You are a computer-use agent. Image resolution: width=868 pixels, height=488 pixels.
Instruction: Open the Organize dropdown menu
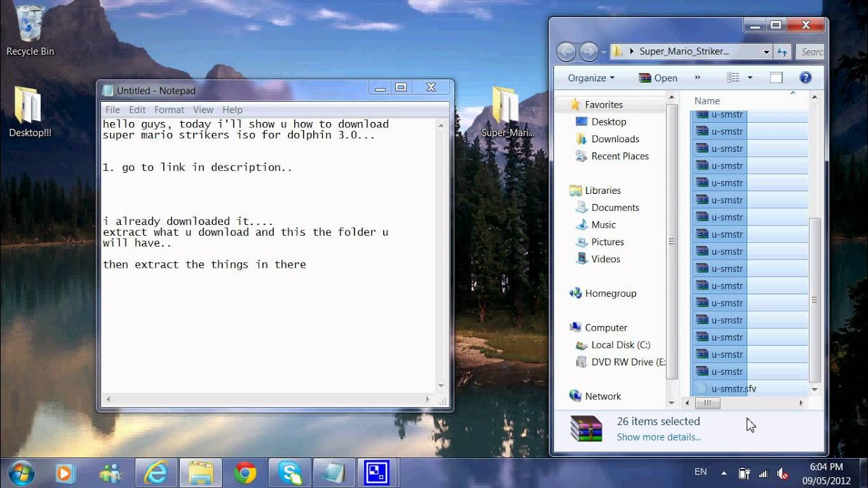point(591,78)
